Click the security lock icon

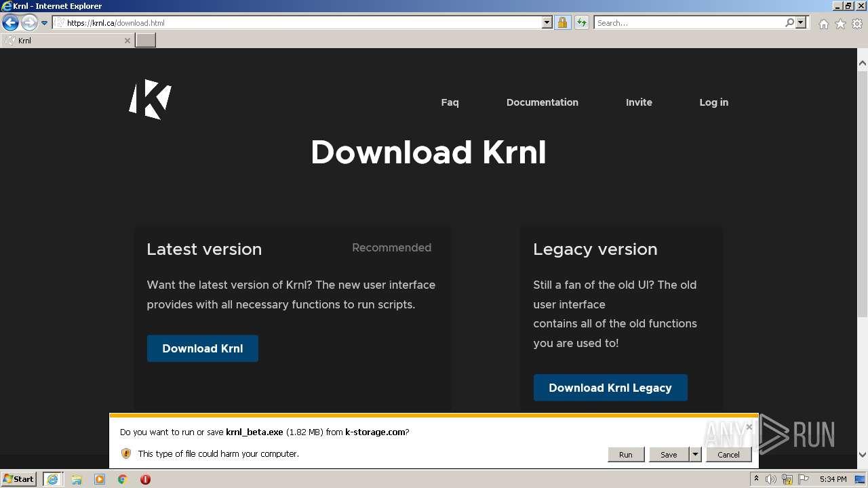point(562,23)
